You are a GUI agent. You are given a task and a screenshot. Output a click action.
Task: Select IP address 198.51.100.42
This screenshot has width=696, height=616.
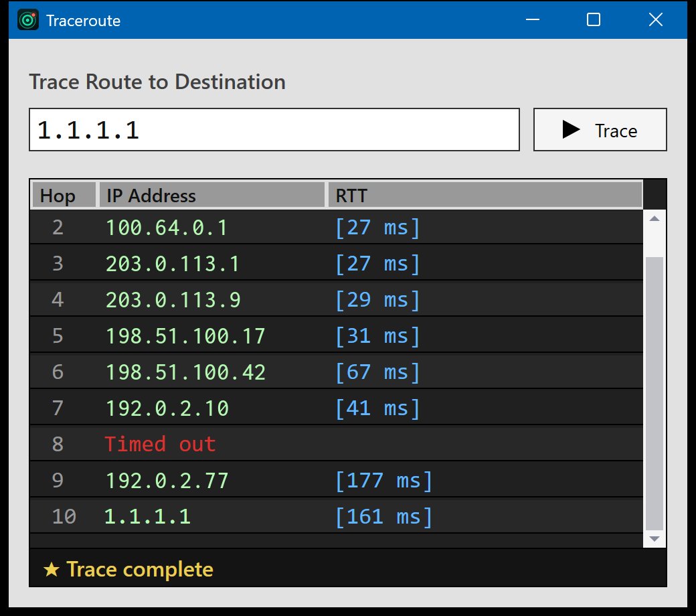tap(185, 372)
